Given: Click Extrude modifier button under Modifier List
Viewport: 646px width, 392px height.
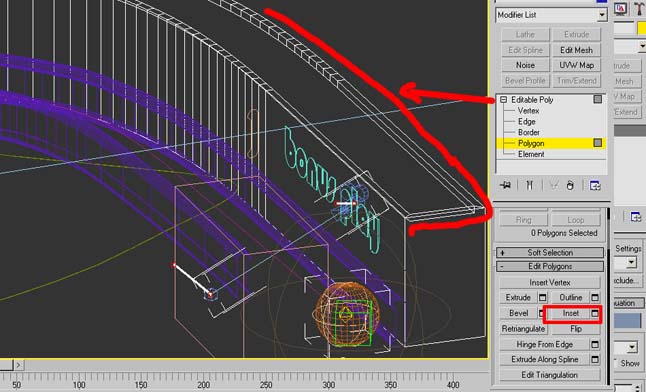Looking at the screenshot, I should pos(576,35).
